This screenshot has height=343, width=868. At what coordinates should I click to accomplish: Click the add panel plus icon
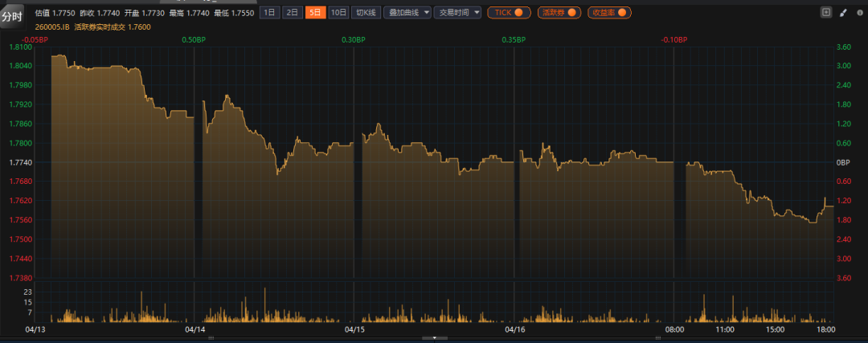[x=826, y=12]
